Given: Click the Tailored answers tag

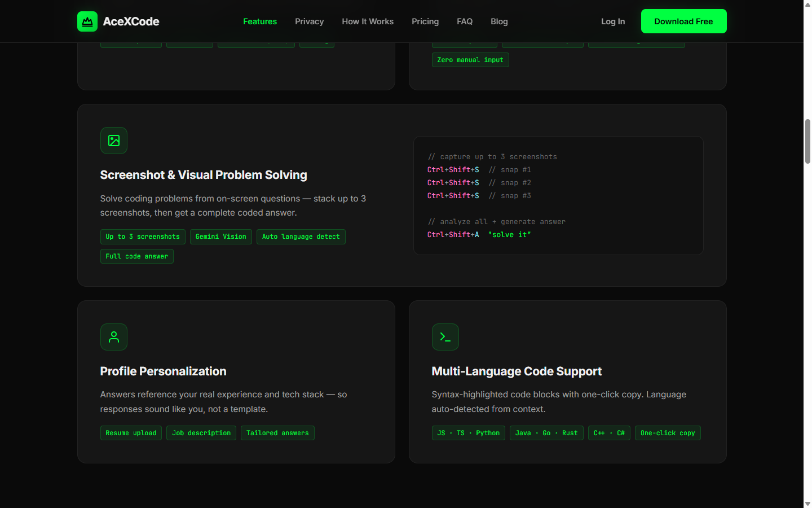Looking at the screenshot, I should [277, 433].
